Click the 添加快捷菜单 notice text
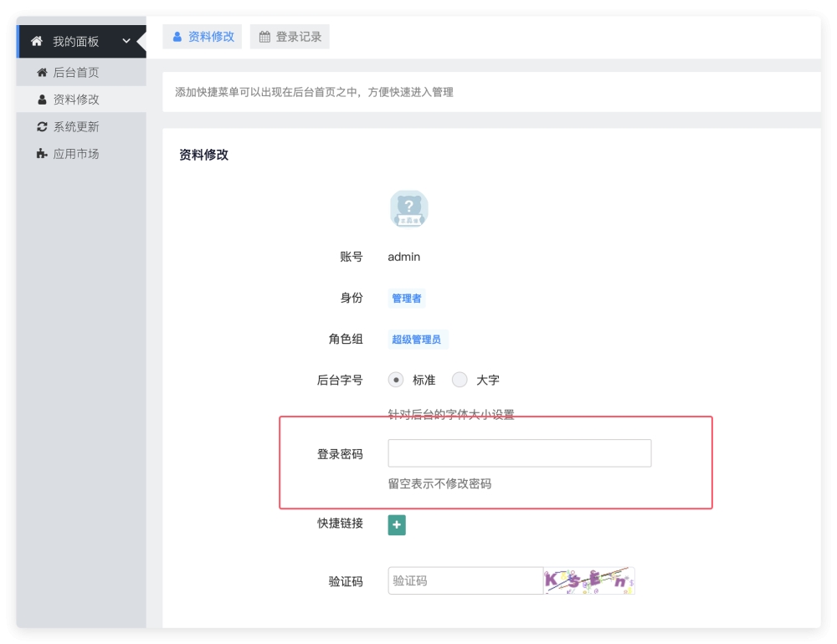The image size is (837, 644). tap(315, 92)
